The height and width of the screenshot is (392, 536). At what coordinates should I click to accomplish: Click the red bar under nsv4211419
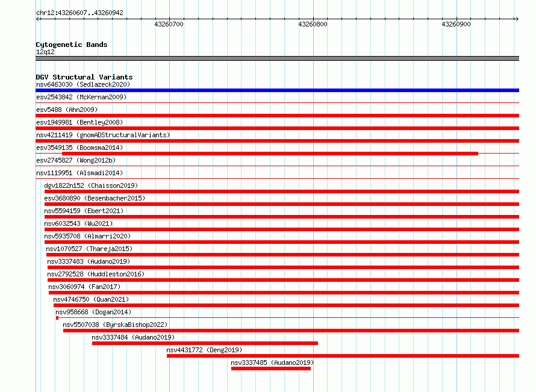point(277,141)
